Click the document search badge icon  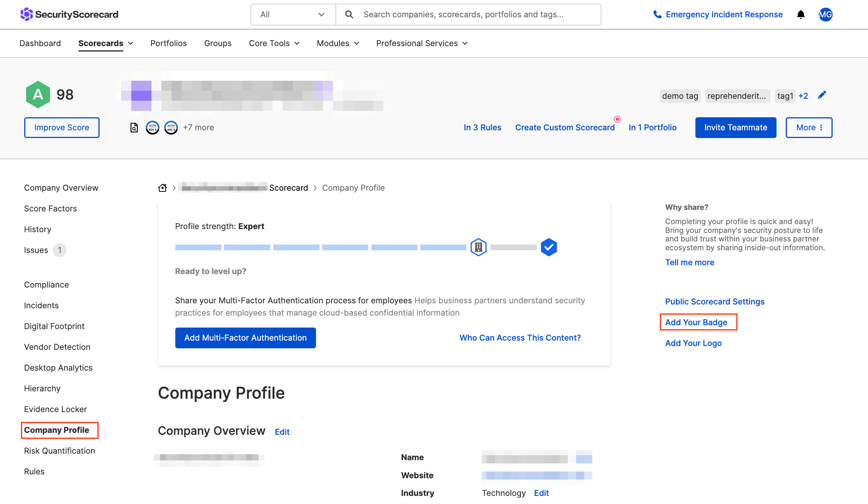tap(134, 128)
